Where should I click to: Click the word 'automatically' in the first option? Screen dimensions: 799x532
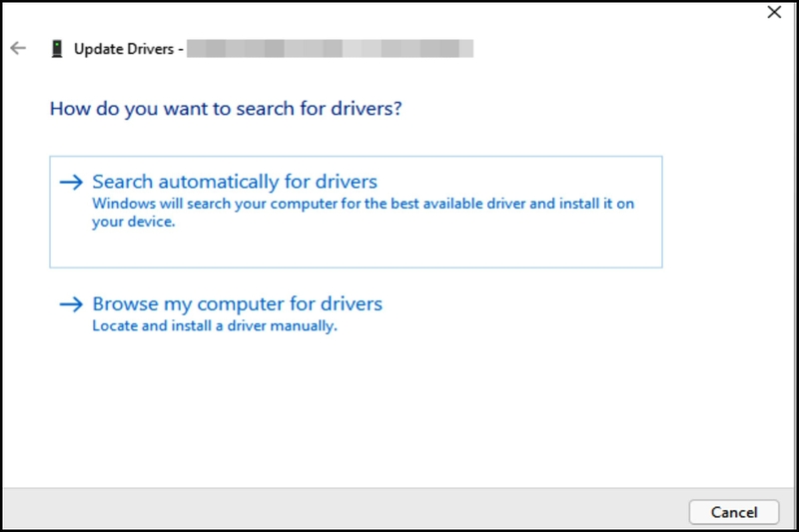(x=215, y=182)
